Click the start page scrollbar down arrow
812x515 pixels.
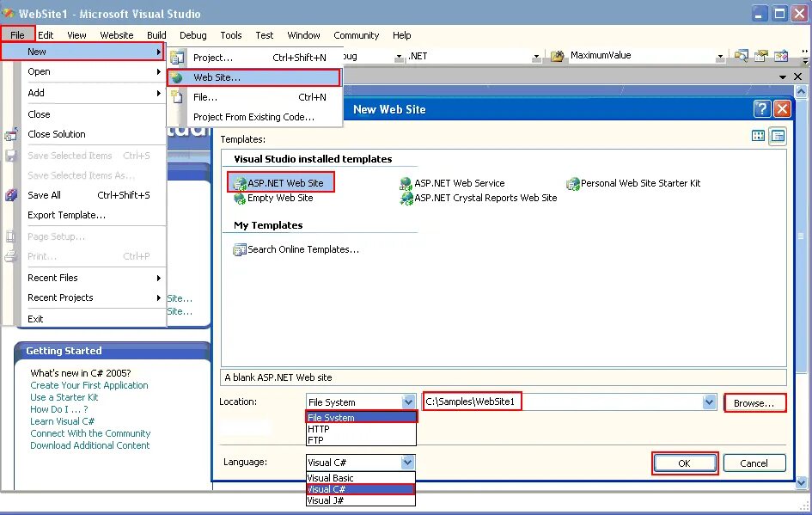(x=801, y=483)
